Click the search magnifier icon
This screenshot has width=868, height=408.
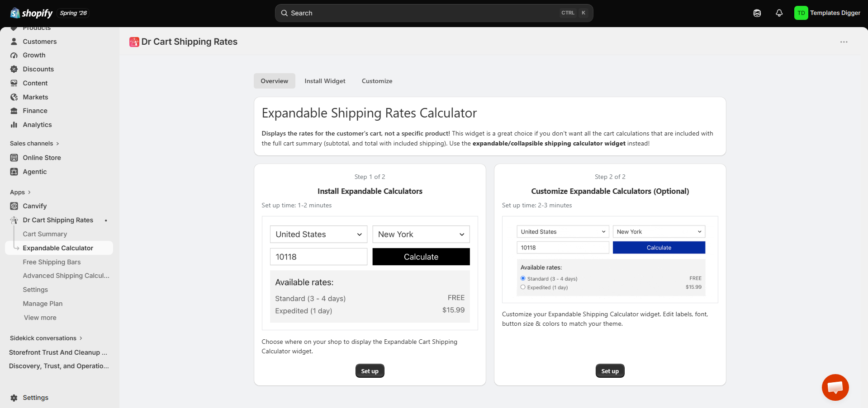[285, 13]
